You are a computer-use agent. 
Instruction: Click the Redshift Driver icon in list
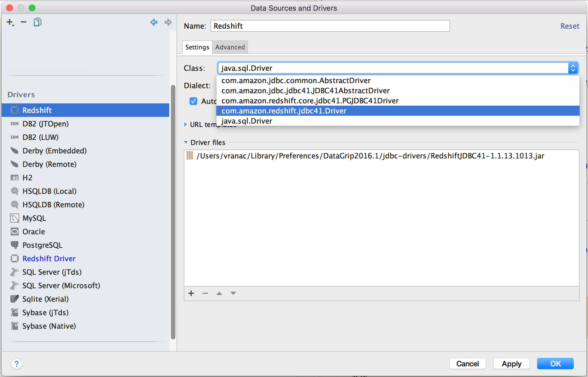coord(15,258)
